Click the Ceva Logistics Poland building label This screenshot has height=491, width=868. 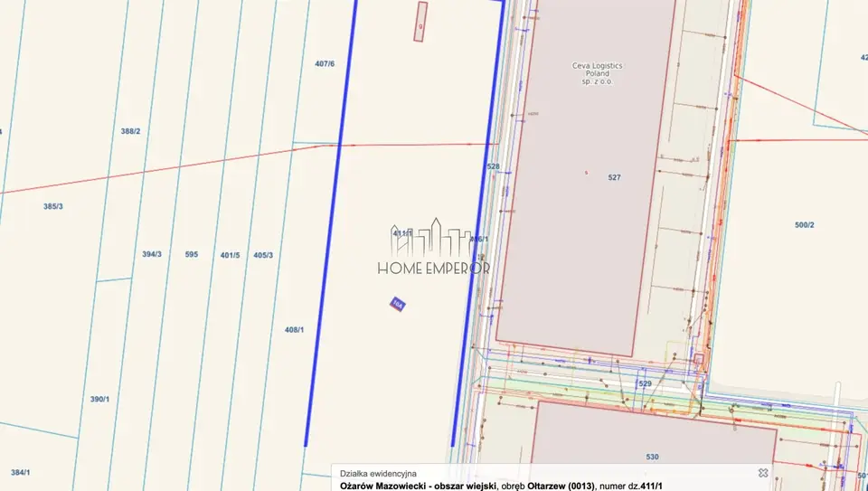[x=598, y=73]
